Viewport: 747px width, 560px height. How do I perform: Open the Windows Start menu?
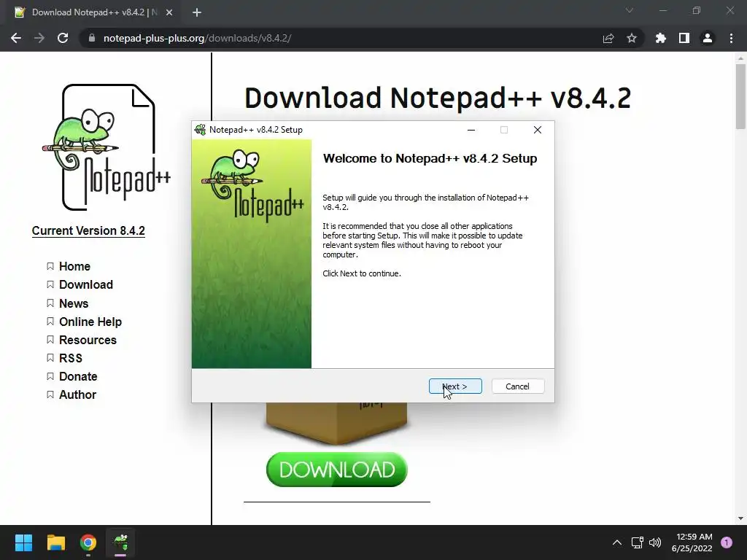(x=23, y=542)
